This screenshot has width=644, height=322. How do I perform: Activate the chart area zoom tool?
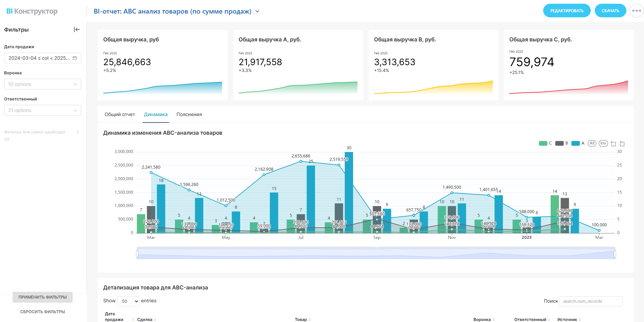click(x=613, y=144)
